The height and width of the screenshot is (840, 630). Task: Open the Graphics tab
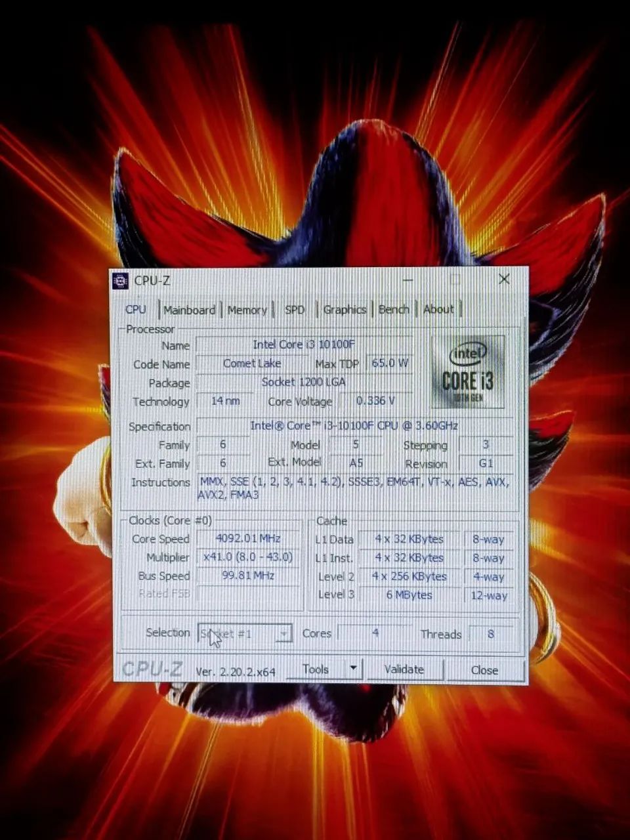tap(345, 310)
